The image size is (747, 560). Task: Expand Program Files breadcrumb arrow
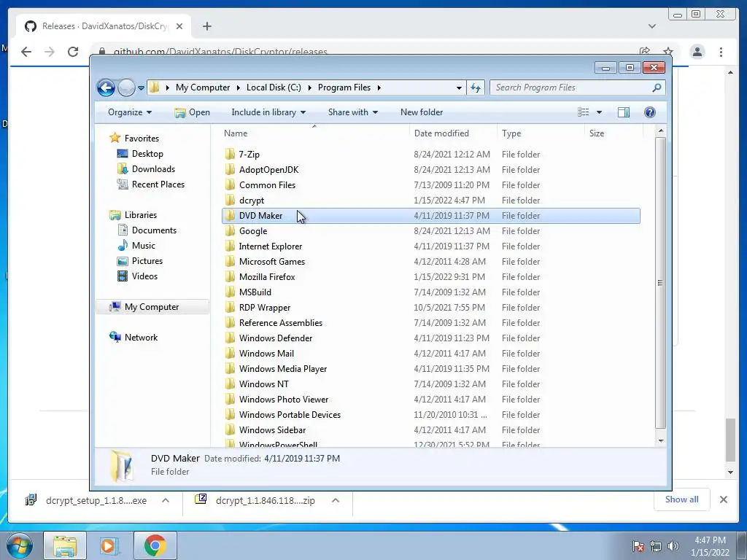coord(379,87)
